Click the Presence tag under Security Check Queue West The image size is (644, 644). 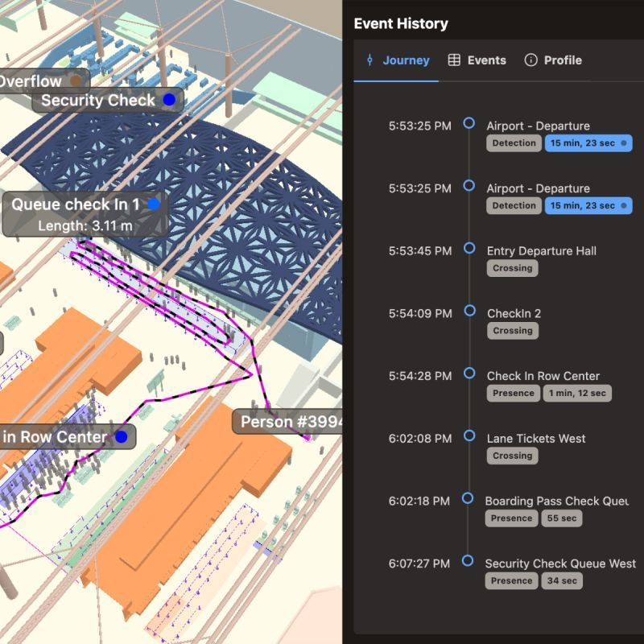tap(511, 580)
